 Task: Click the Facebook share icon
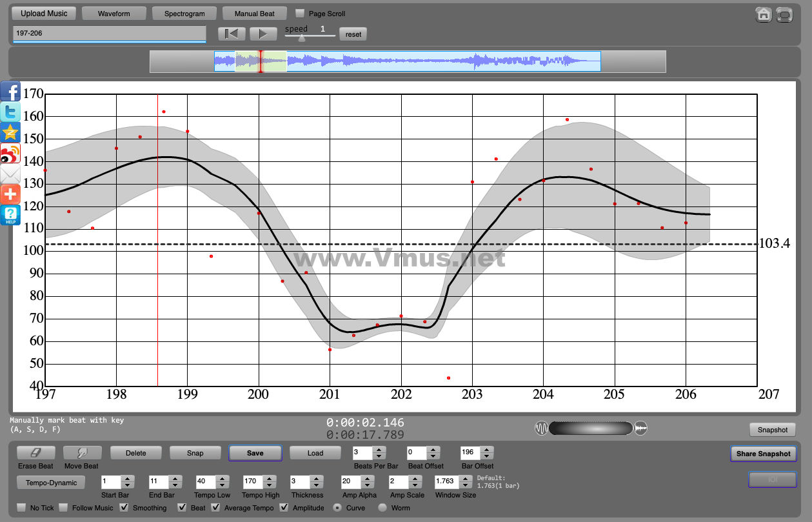point(10,92)
